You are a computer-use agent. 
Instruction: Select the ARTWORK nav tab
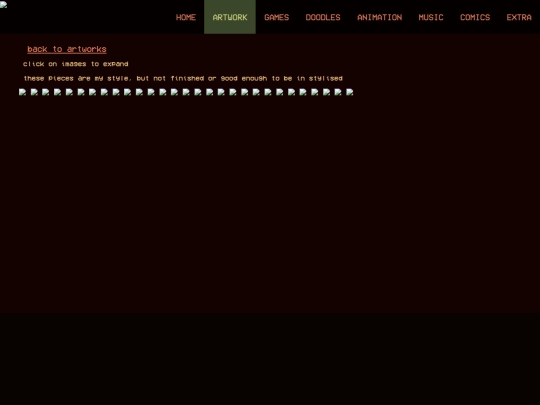click(x=230, y=17)
